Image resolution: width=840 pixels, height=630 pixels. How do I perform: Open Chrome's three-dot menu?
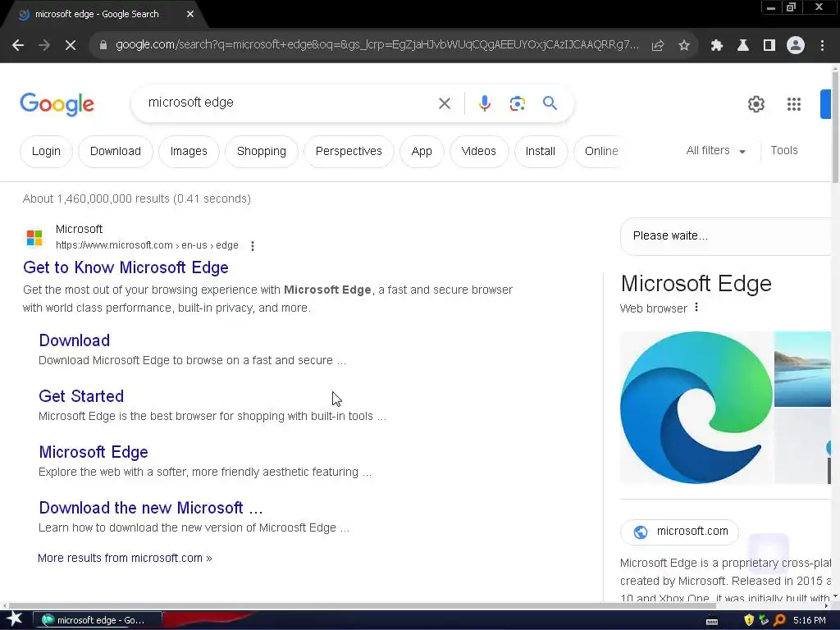(822, 46)
